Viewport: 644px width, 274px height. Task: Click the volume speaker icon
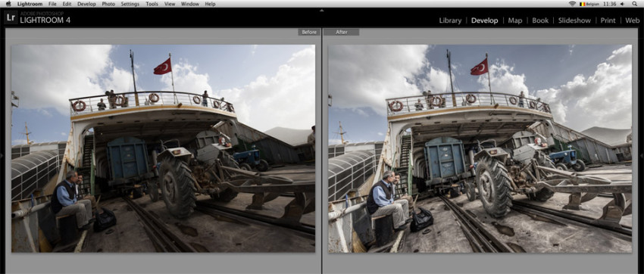tap(623, 4)
